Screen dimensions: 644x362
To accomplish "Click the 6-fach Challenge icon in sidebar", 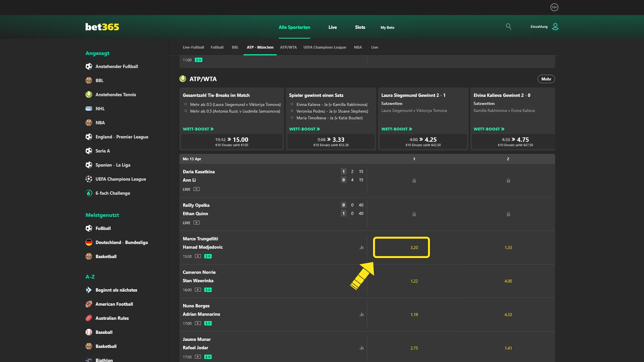I will point(89,193).
